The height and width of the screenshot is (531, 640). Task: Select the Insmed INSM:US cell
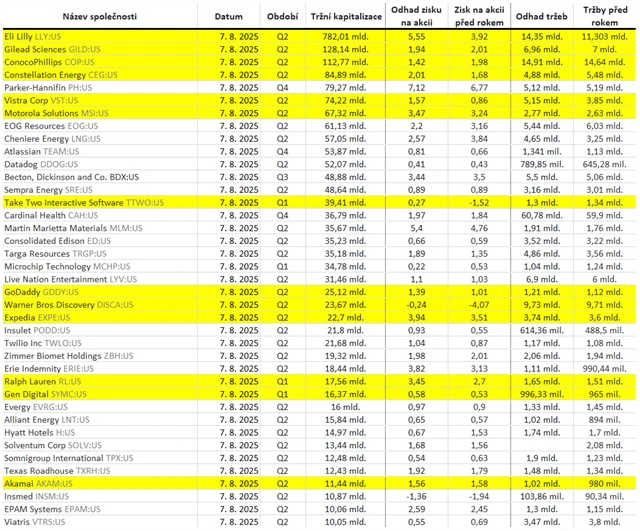[x=100, y=496]
